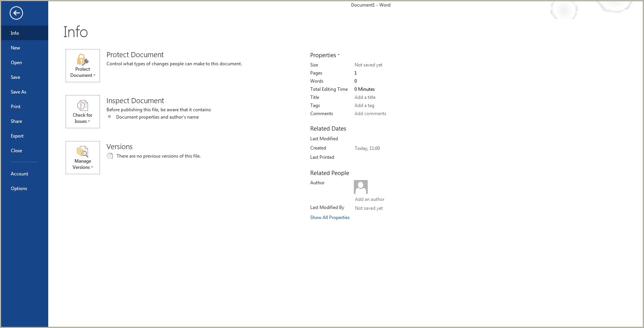
Task: Click the Related People heading
Action: [x=330, y=173]
